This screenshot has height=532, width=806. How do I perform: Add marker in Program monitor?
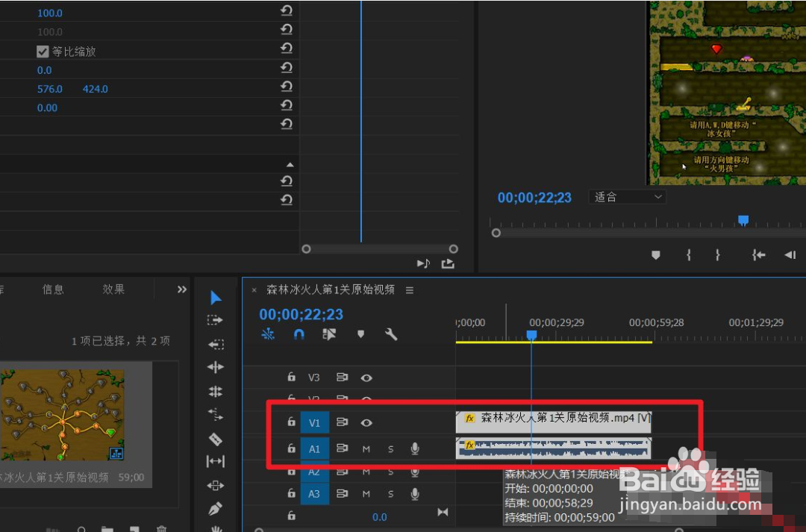655,255
